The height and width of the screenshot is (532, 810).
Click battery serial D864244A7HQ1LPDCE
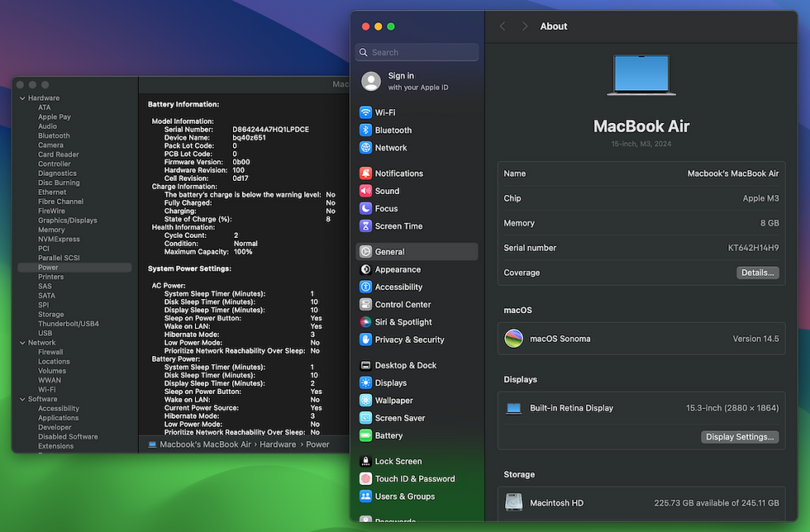point(271,130)
